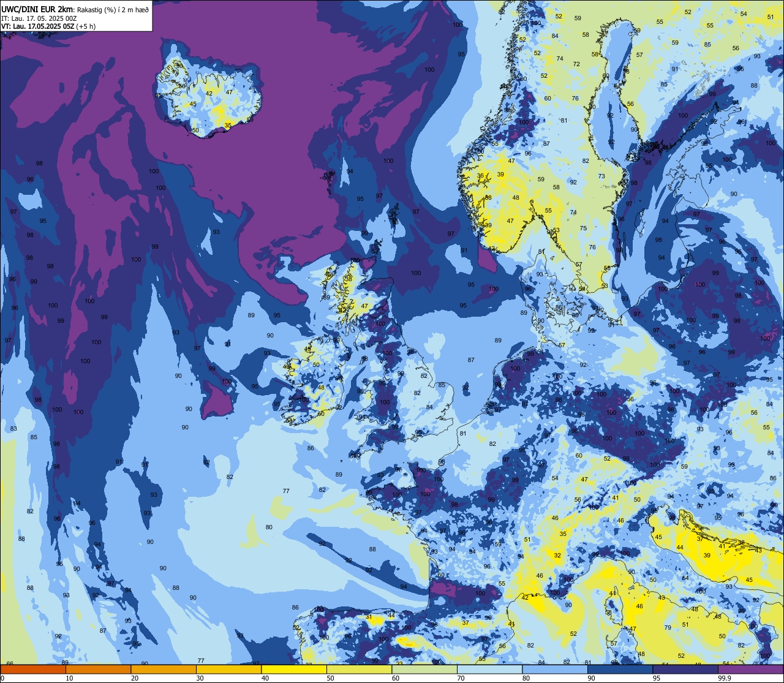Screen dimensions: 784x683
Task: Click the "(+5 h)" forecast offset text
Action: coord(86,26)
